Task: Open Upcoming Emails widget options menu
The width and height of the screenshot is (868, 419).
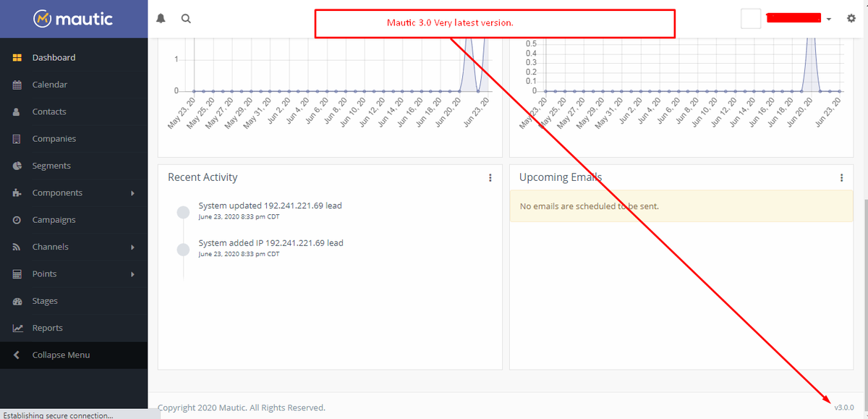Action: pos(841,177)
